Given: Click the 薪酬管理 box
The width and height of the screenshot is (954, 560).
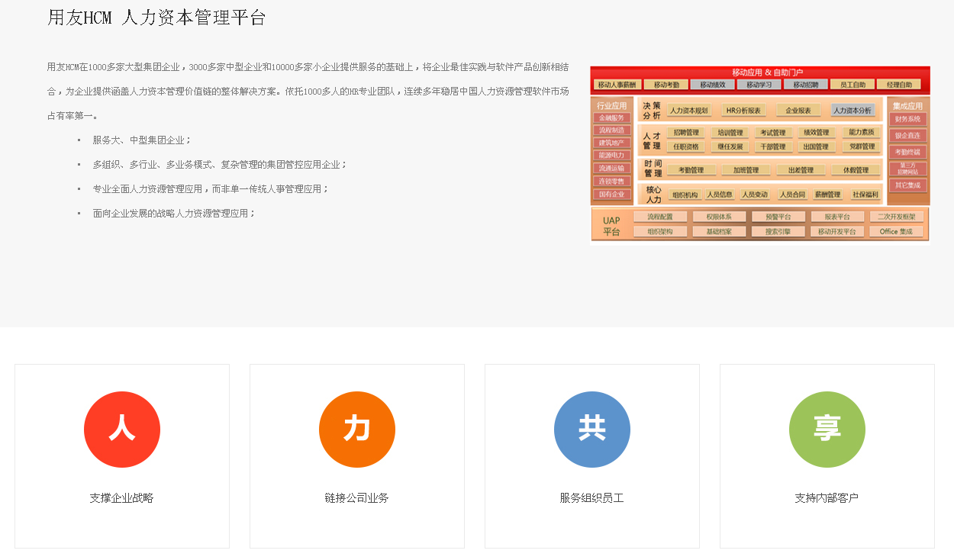Looking at the screenshot, I should 827,195.
